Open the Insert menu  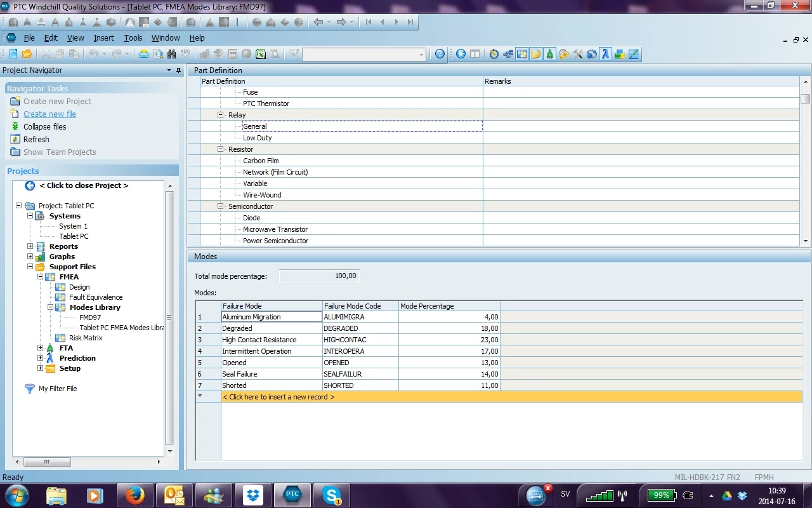[104, 38]
